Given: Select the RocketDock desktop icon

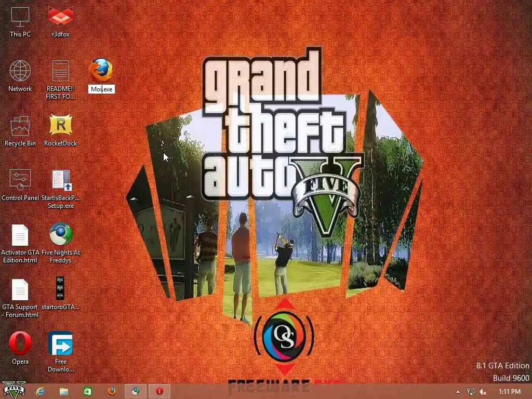Looking at the screenshot, I should pyautogui.click(x=60, y=130).
